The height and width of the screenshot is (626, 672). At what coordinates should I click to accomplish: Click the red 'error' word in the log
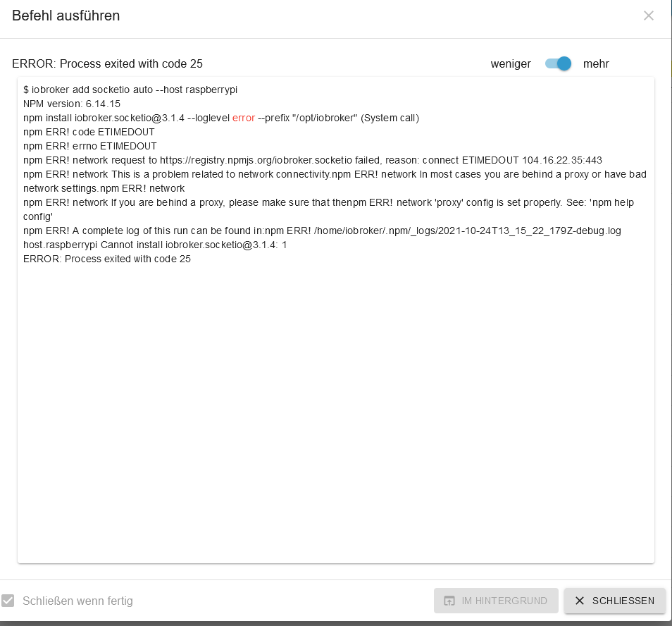coord(244,118)
